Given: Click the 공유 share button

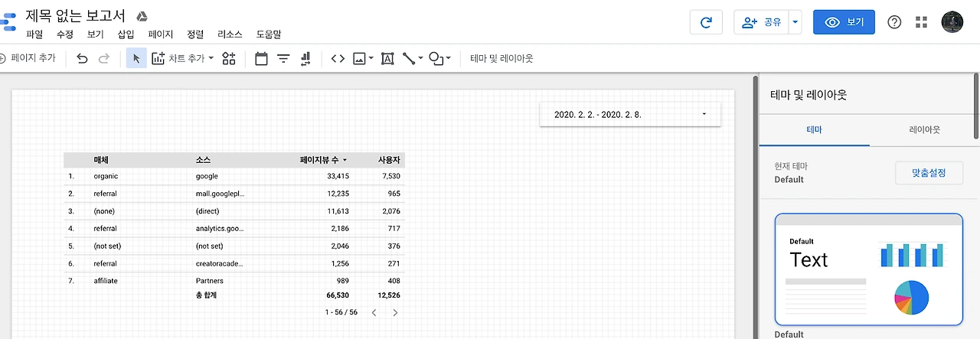Looking at the screenshot, I should (x=761, y=22).
